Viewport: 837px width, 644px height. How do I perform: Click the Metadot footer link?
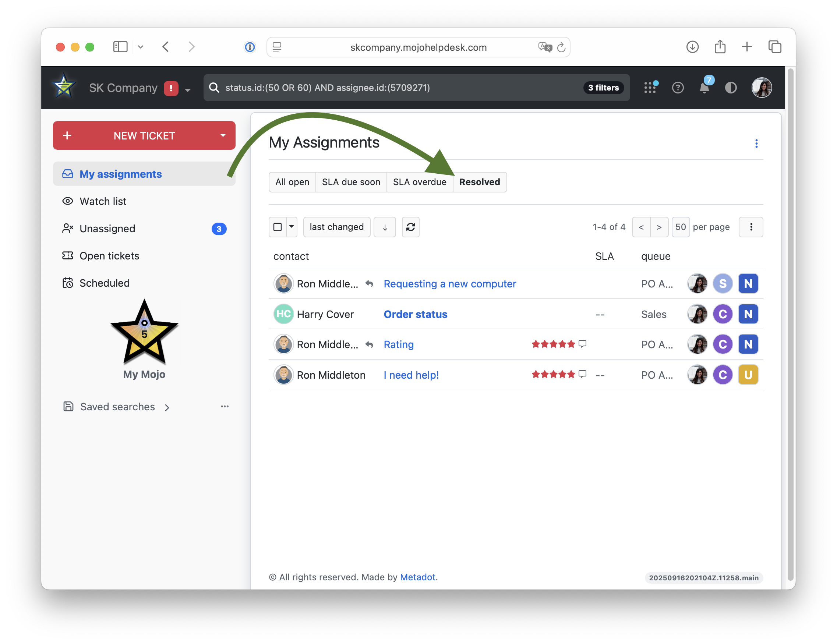[x=417, y=577]
